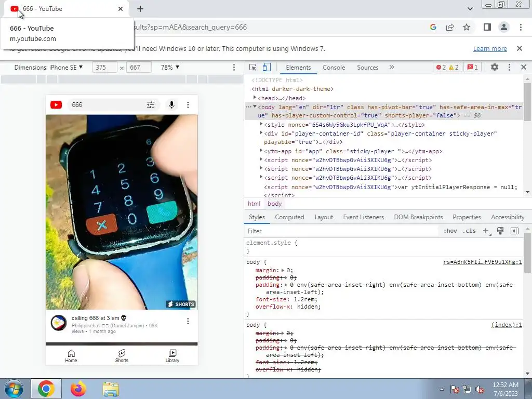Image resolution: width=532 pixels, height=399 pixels.
Task: Expand the player-container-id div
Action: 261,133
